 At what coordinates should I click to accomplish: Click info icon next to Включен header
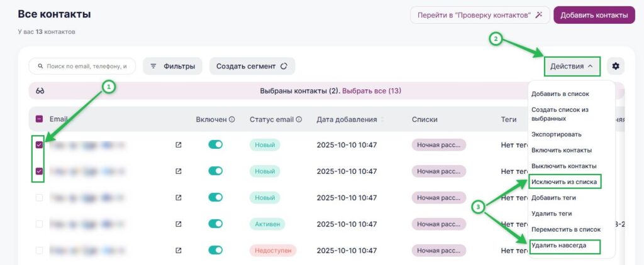(x=232, y=120)
